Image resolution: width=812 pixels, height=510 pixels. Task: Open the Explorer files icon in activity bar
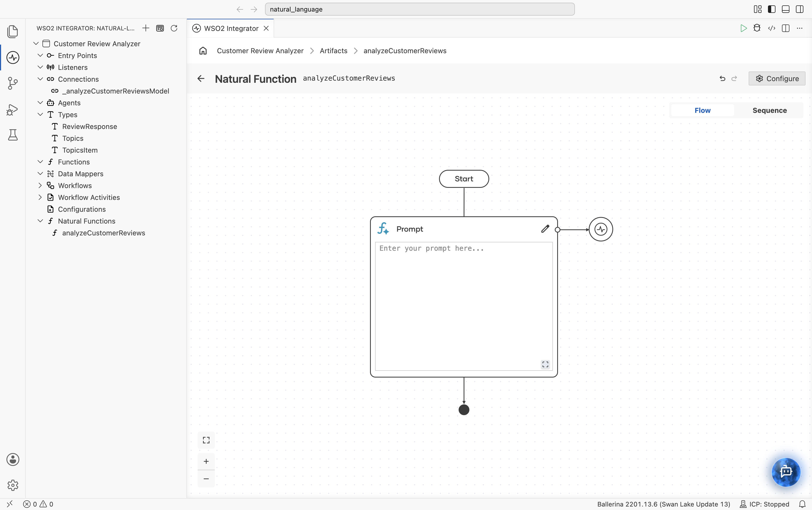(12, 31)
